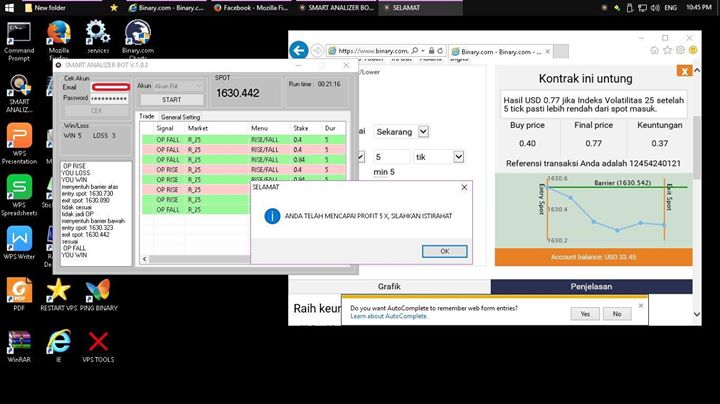Click the START button in bot

172,100
